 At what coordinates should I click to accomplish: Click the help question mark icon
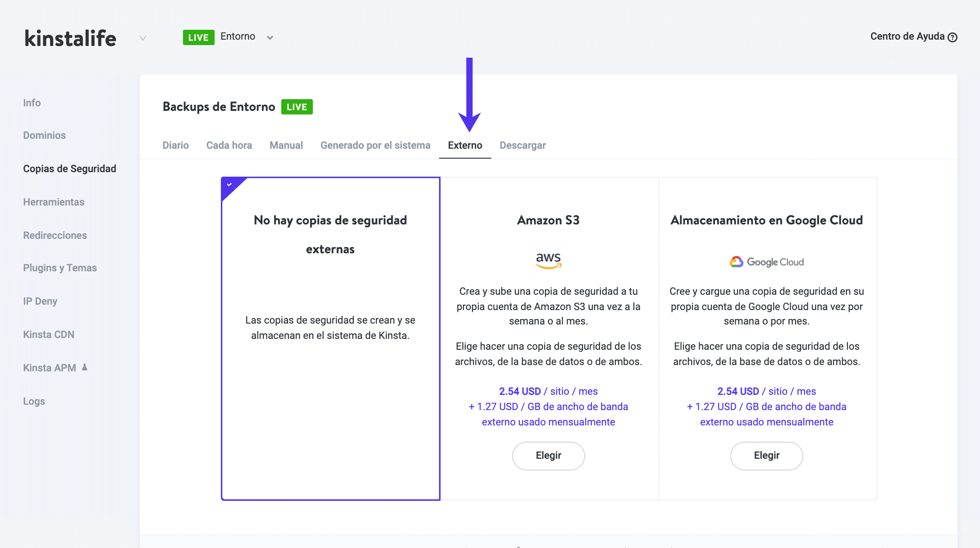952,37
